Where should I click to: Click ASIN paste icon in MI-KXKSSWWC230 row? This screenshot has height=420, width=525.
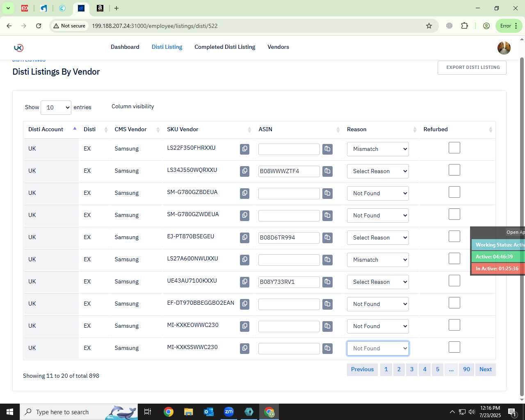coord(327,348)
